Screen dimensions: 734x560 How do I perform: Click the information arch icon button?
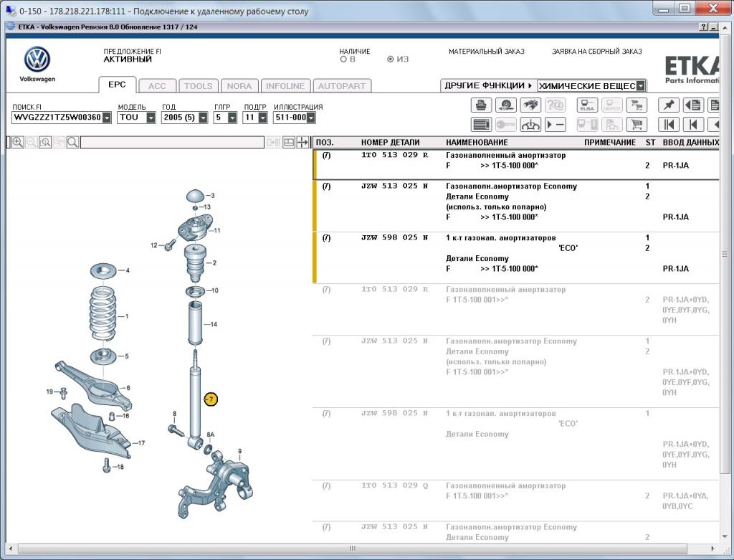coord(530,125)
